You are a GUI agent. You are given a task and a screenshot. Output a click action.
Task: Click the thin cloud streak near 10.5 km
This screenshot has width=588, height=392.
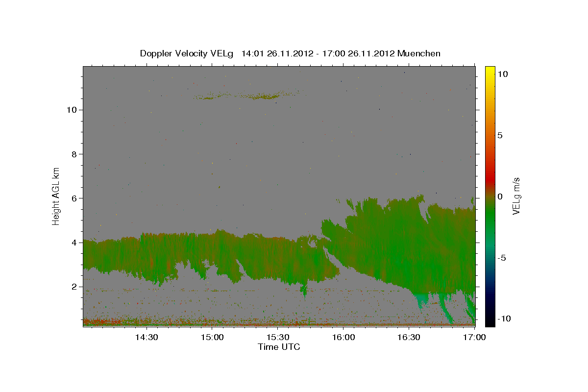(250, 96)
